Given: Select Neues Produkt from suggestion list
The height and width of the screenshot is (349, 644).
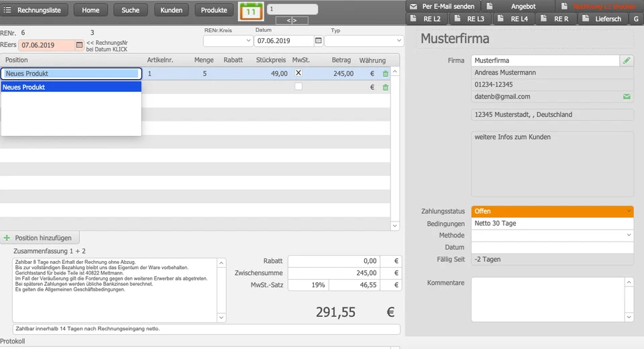Looking at the screenshot, I should coord(71,87).
